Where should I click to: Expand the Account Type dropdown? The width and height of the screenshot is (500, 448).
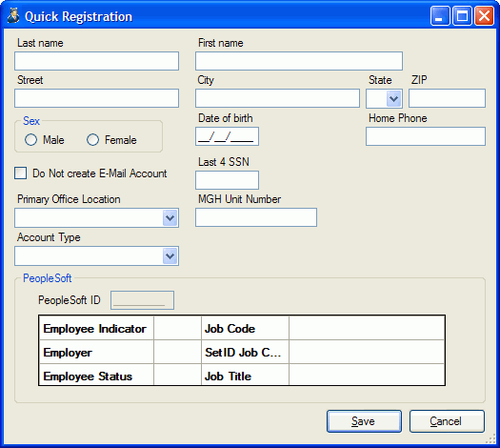pyautogui.click(x=170, y=255)
